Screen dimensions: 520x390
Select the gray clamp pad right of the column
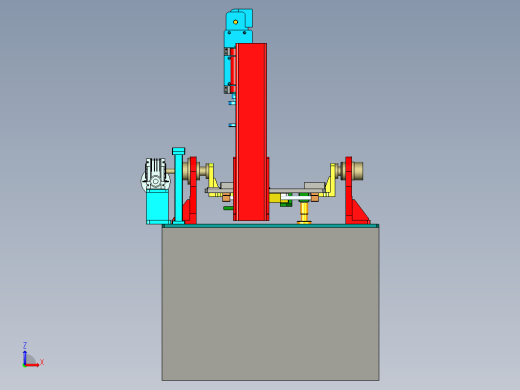point(314,186)
